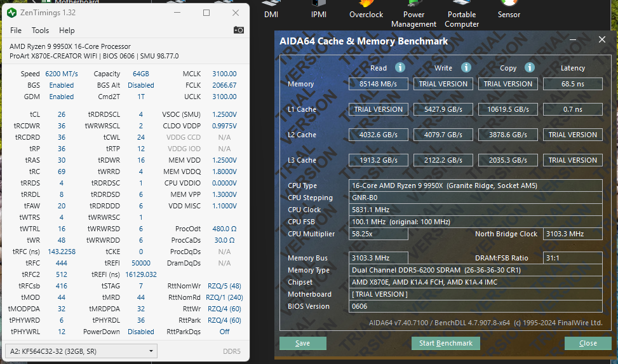Screen dimensions: 618x364
Task: Click the Memory Latency value 68.5 ns
Action: (573, 84)
